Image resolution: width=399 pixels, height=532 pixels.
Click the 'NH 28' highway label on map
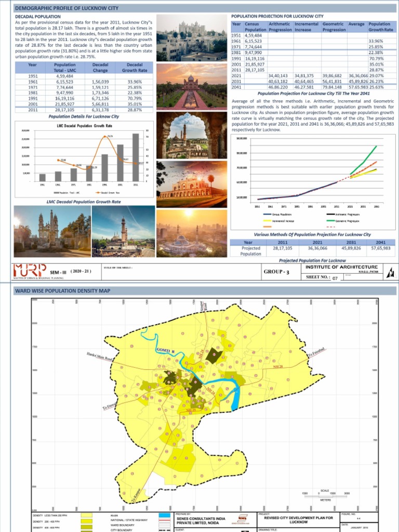pos(278,367)
